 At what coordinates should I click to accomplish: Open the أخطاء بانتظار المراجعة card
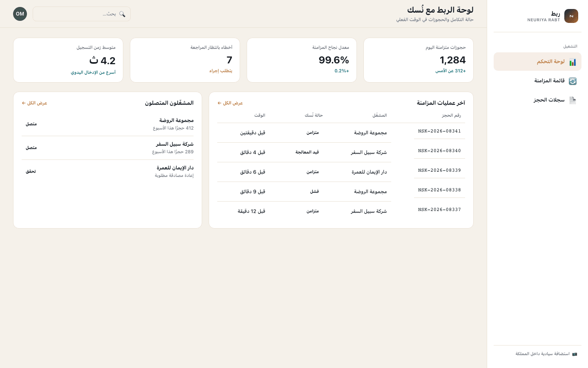[185, 60]
